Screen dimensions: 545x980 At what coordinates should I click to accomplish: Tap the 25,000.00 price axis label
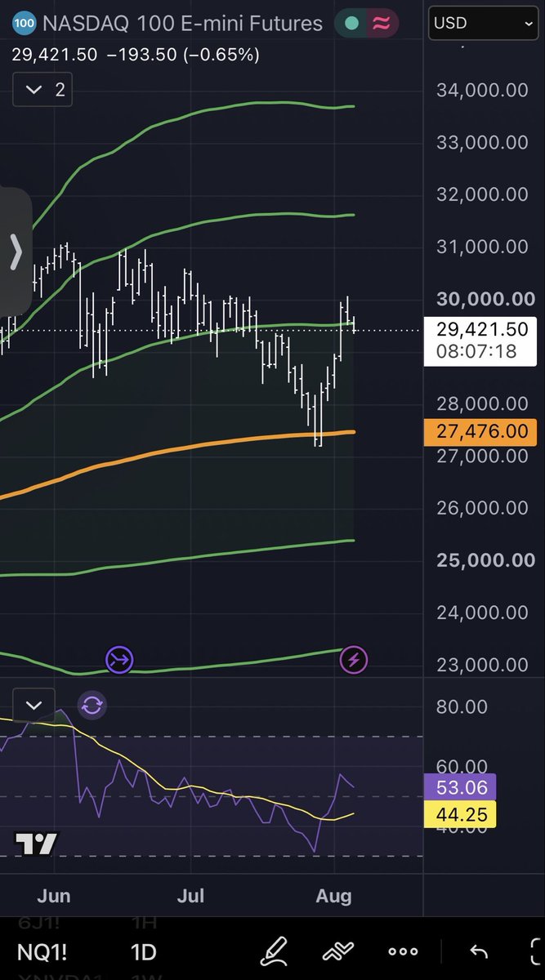pos(485,560)
